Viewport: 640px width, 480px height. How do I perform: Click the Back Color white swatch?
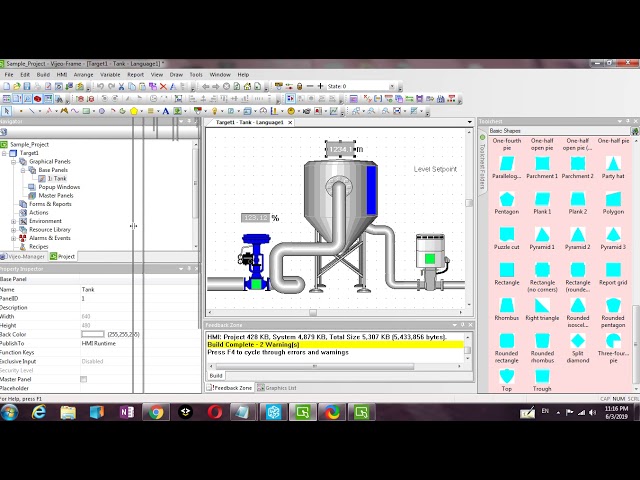[93, 334]
